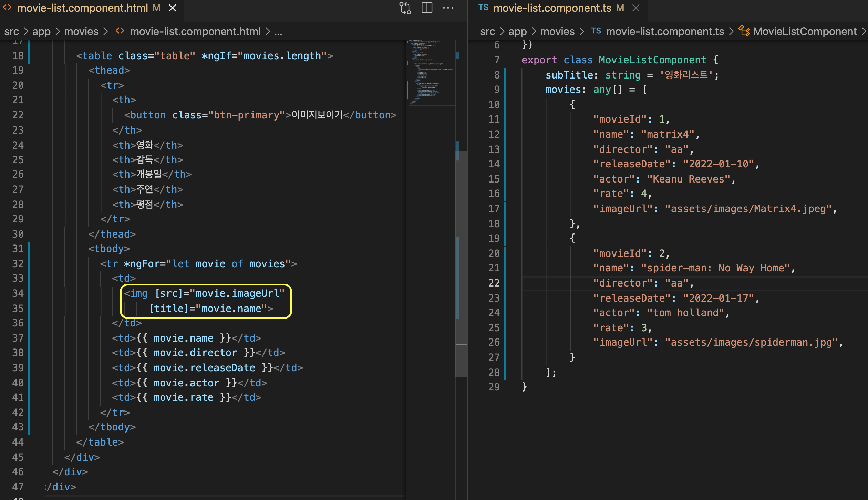Image resolution: width=868 pixels, height=500 pixels.
Task: Click MovieListComponent breadcrumb label
Action: 805,31
